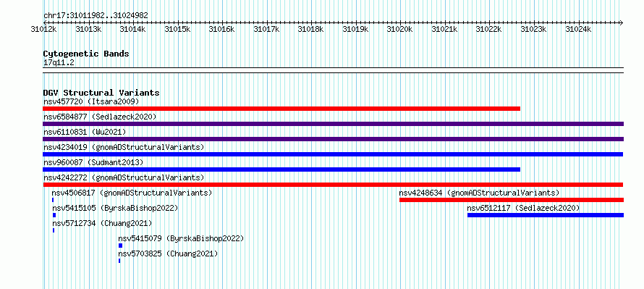The height and width of the screenshot is (289, 644).
Task: Select the blue square of nsv5415079
Action: 120,246
